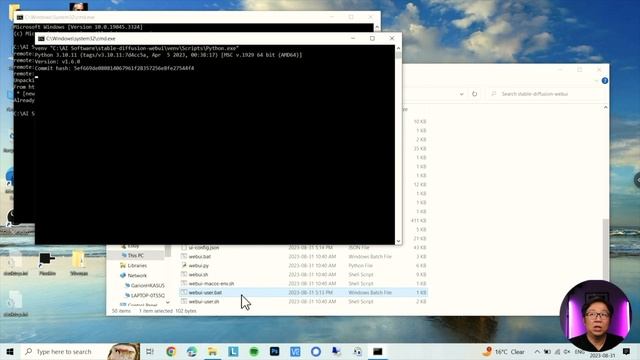Image resolution: width=640 pixels, height=360 pixels.
Task: Open the blue ring app on taskbar
Action: click(316, 351)
